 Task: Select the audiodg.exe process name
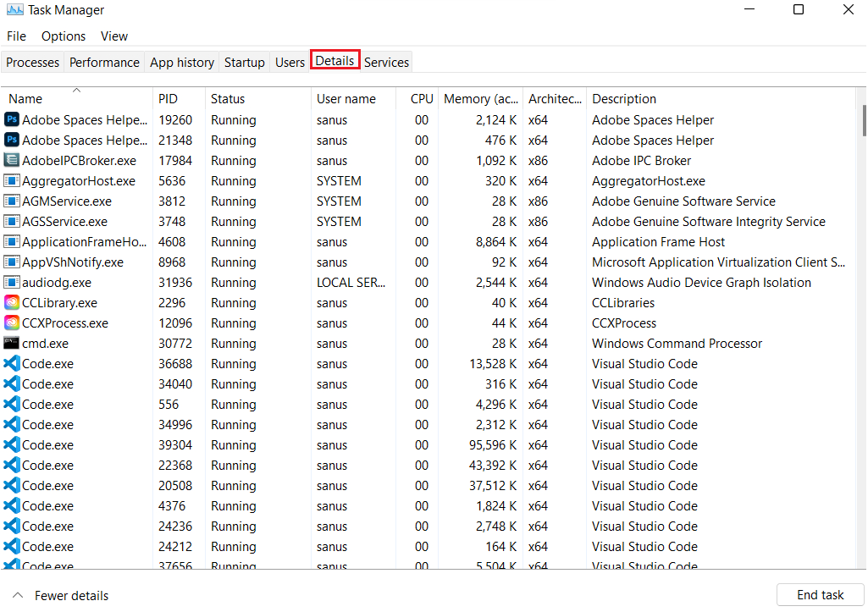pyautogui.click(x=57, y=282)
